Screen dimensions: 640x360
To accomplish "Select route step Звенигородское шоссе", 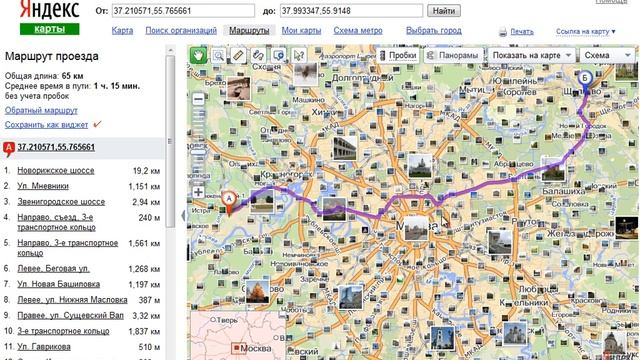I will coord(61,202).
